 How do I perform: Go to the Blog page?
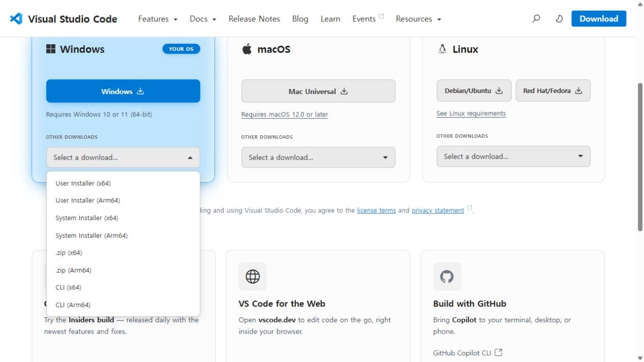300,19
